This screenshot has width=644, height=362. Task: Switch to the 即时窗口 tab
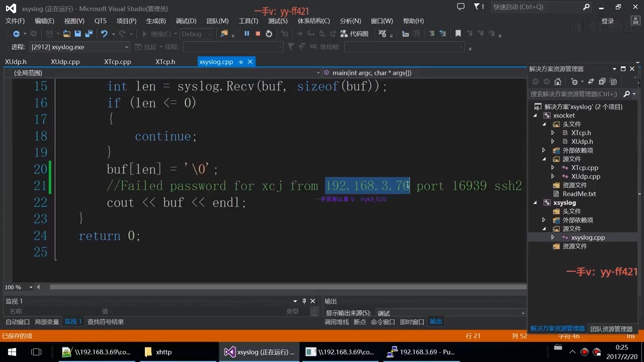(x=412, y=322)
